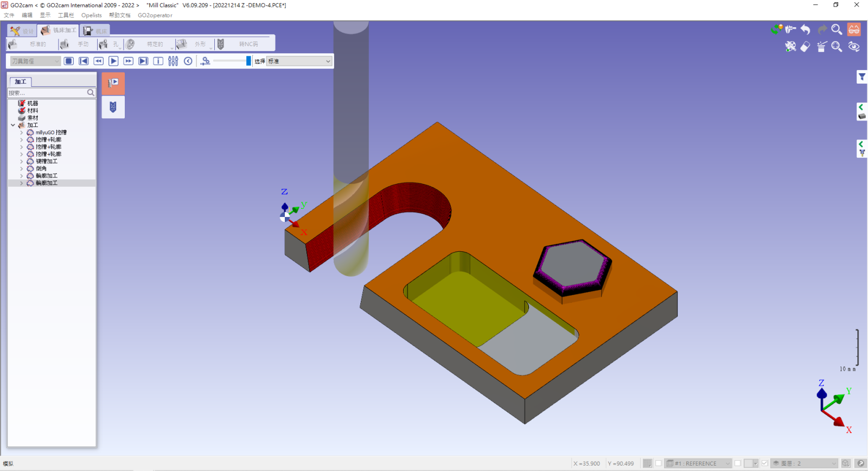The image size is (868, 471).
Task: Click the blue NC shield icon below orange button
Action: 113,107
